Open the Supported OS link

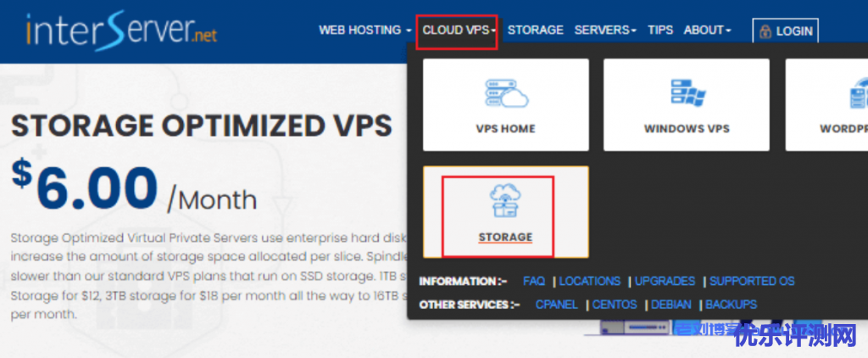(x=753, y=281)
